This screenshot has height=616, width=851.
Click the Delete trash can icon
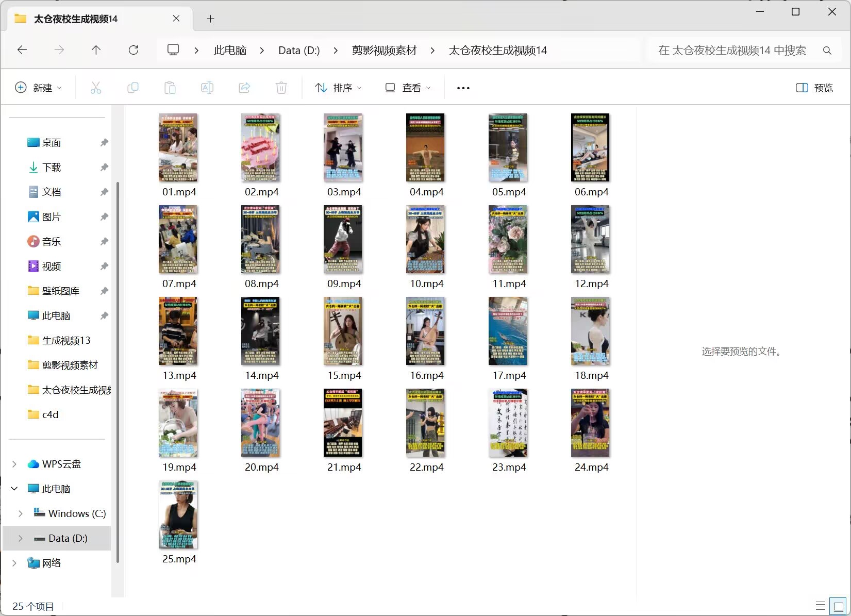coord(281,88)
